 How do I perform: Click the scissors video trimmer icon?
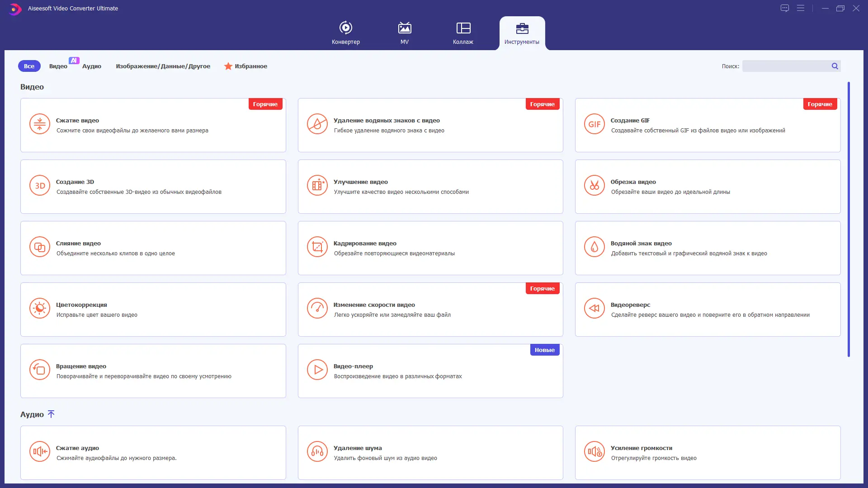594,185
